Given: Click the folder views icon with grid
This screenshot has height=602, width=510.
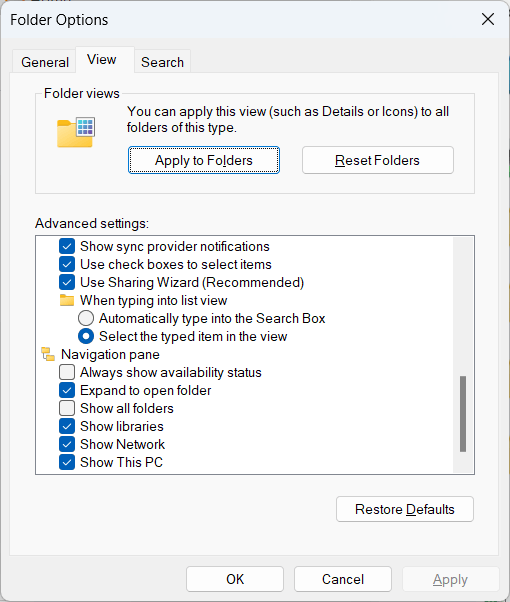Looking at the screenshot, I should pyautogui.click(x=76, y=132).
